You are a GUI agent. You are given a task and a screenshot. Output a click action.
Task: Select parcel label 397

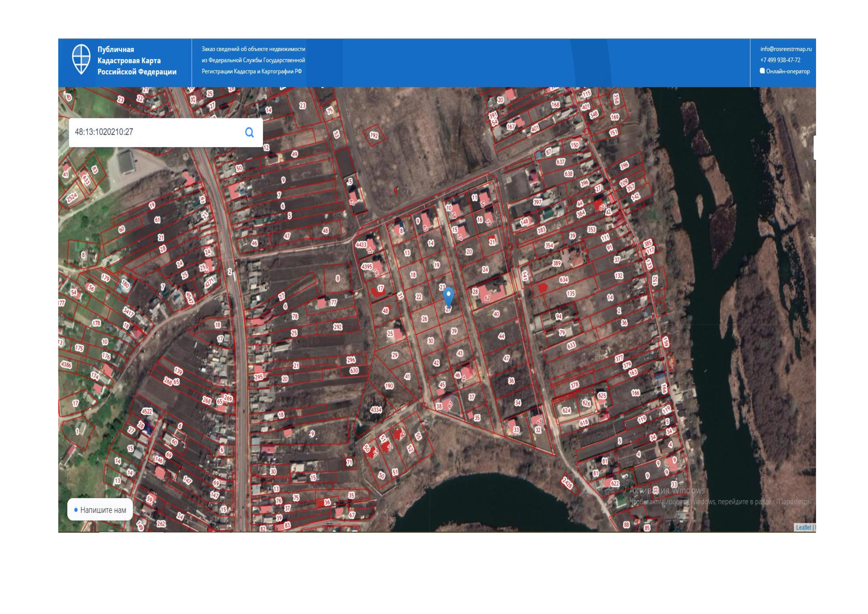click(537, 202)
